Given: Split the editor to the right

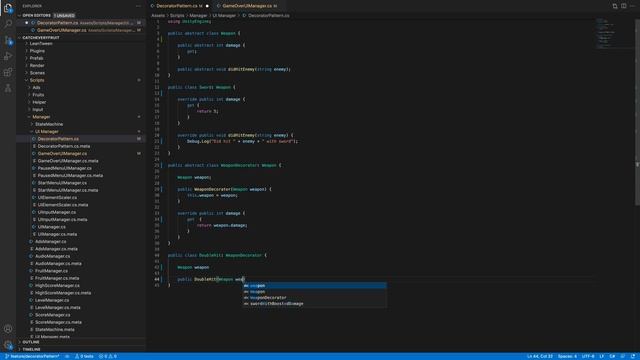Looking at the screenshot, I should click(x=624, y=6).
